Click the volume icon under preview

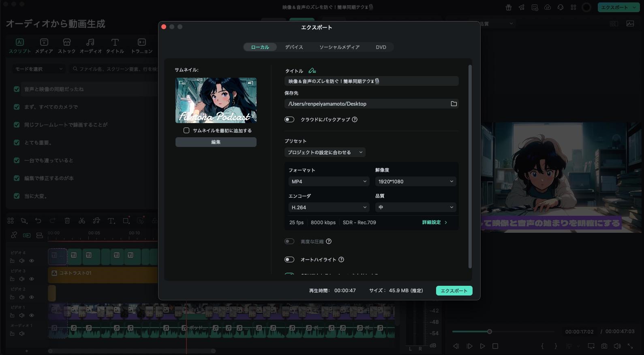[617, 346]
